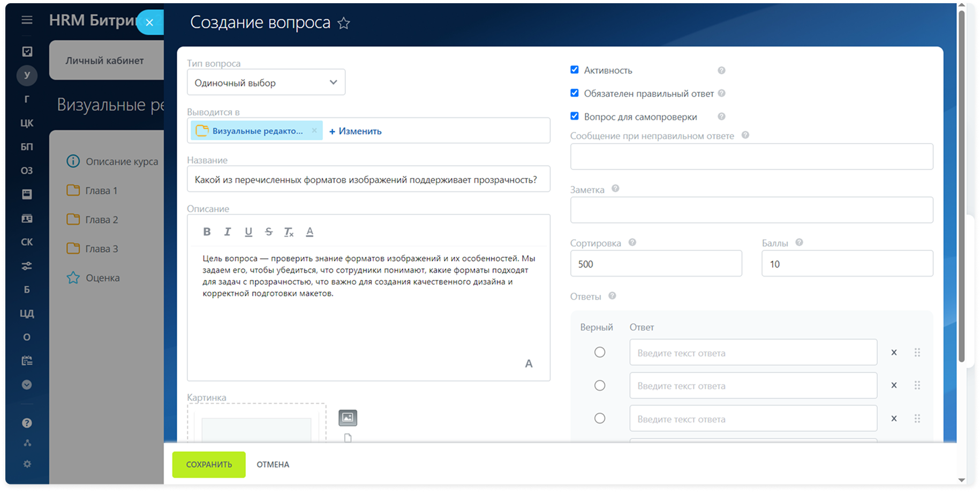The height and width of the screenshot is (492, 980).
Task: Open the ЦК sidebar section
Action: pyautogui.click(x=27, y=123)
